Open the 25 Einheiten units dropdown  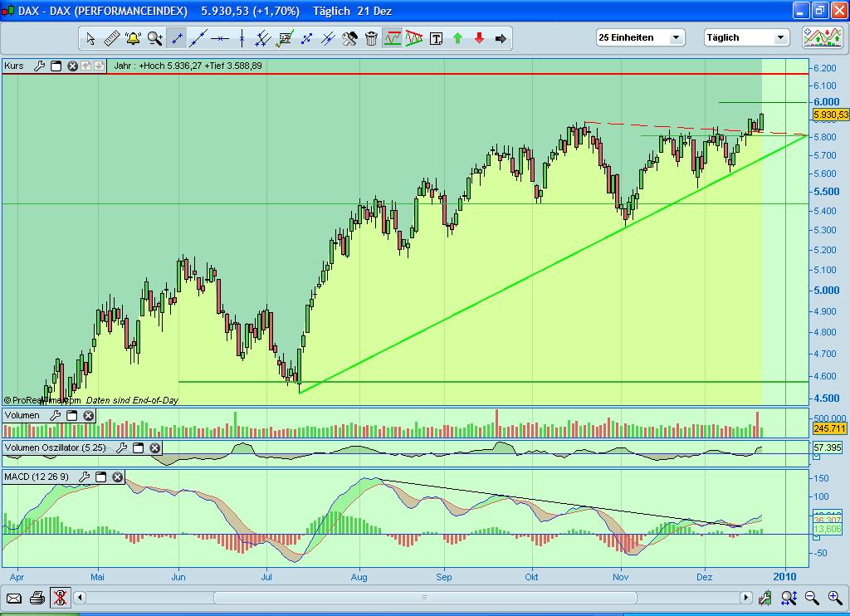tap(641, 37)
